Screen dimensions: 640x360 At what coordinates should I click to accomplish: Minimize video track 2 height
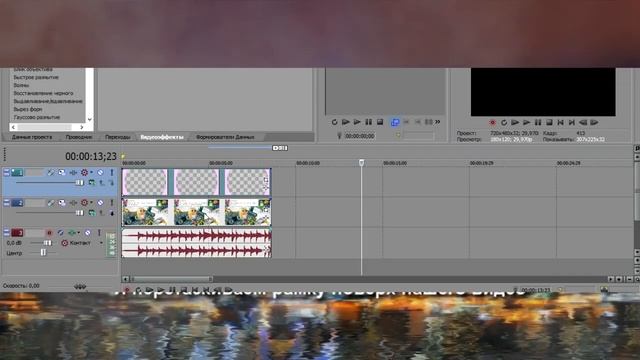tap(6, 203)
